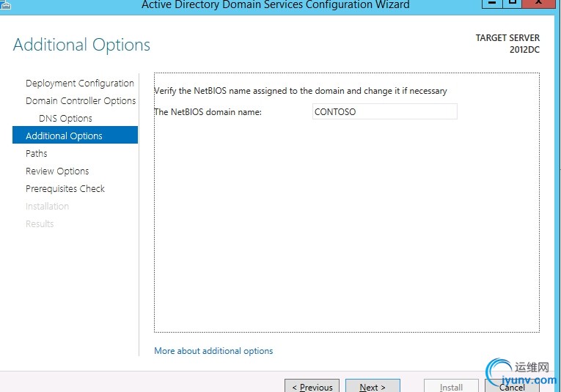Click the Previous button
This screenshot has height=392, width=561.
[312, 386]
